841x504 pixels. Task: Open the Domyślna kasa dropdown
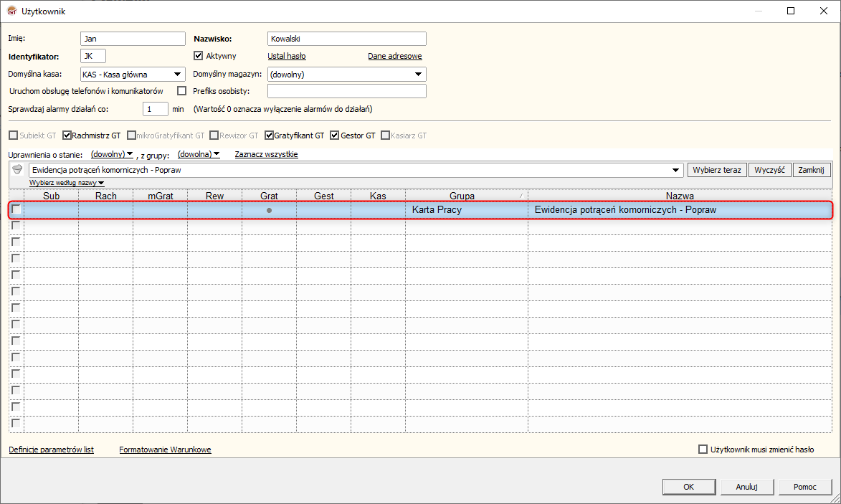(x=177, y=74)
